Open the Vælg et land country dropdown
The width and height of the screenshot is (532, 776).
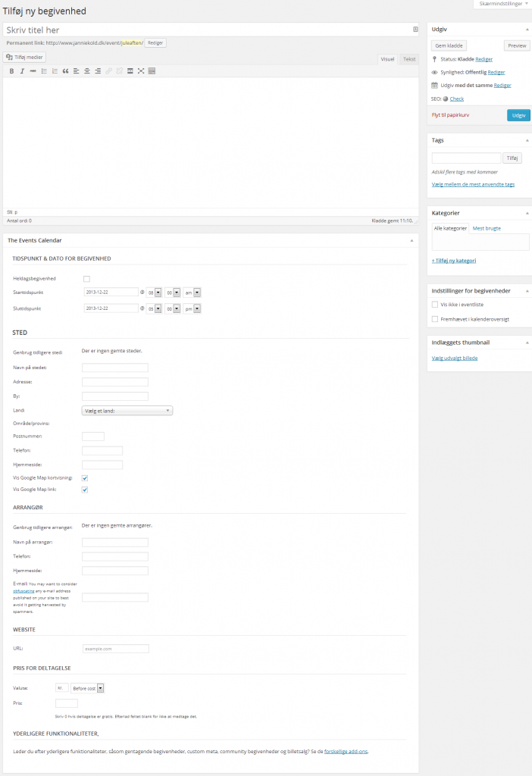[127, 411]
